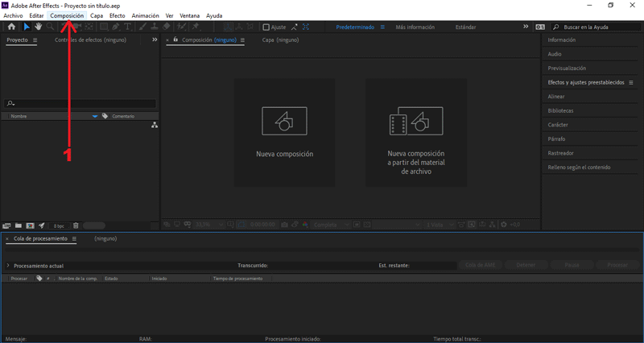644x343 pixels.
Task: Select the Puppet Pin tool
Action: (196, 27)
